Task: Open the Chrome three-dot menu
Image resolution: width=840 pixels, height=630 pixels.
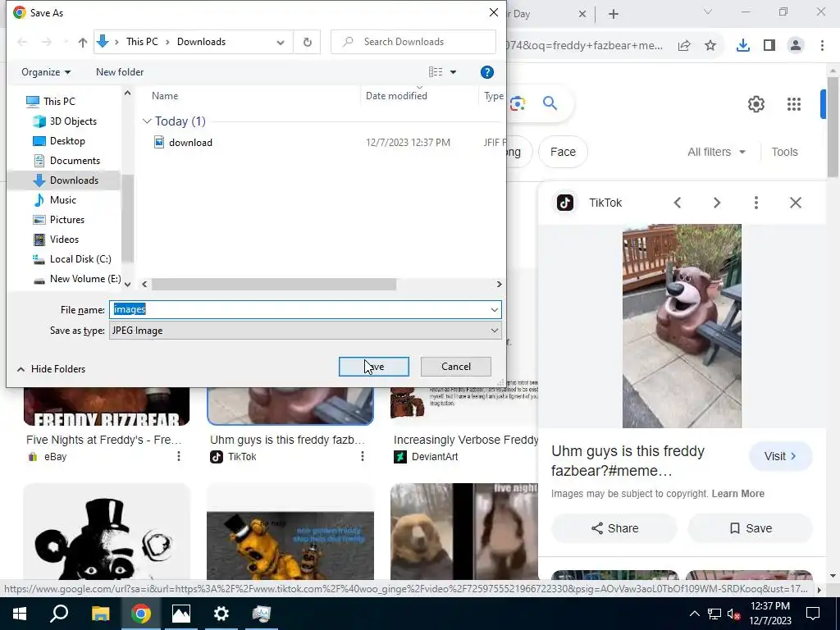Action: (x=822, y=46)
